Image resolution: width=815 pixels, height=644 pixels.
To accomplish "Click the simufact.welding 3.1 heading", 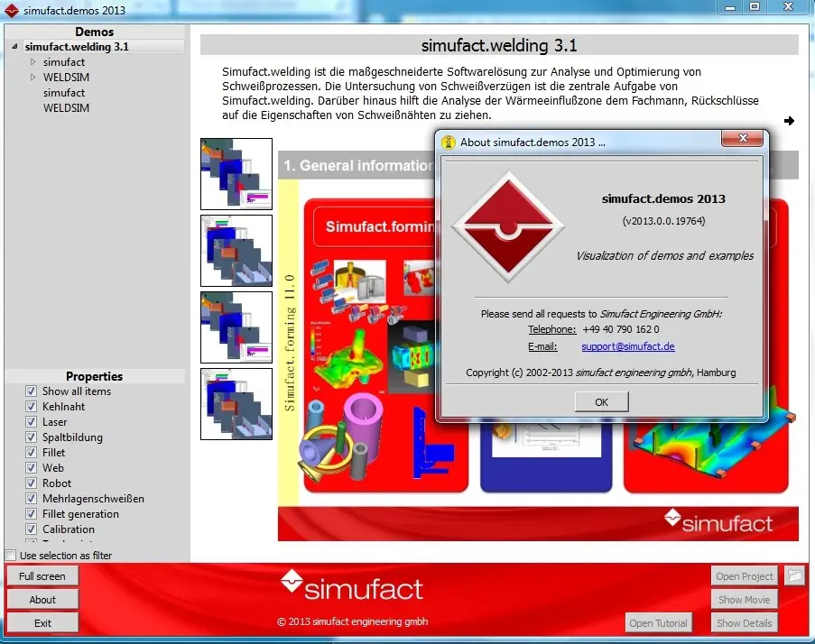I will 499,45.
